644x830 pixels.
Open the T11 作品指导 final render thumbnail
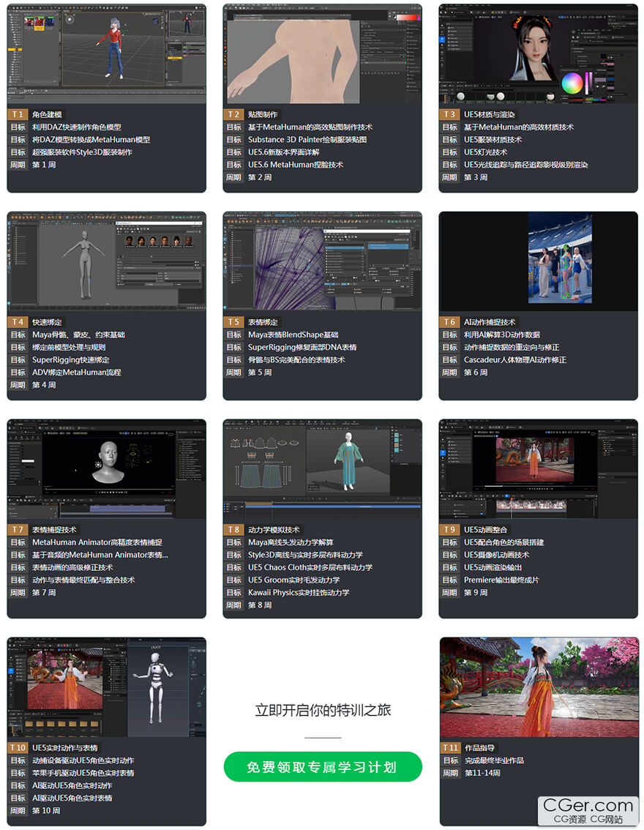[x=539, y=687]
